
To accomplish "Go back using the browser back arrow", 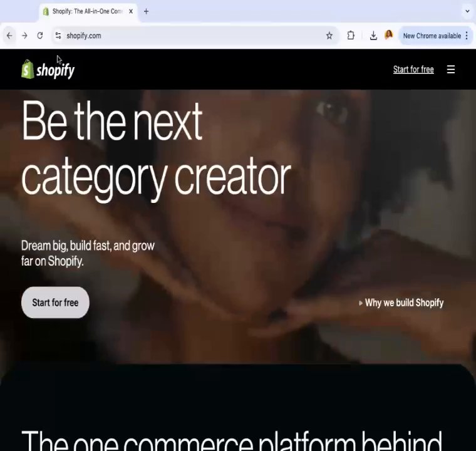I will tap(9, 36).
